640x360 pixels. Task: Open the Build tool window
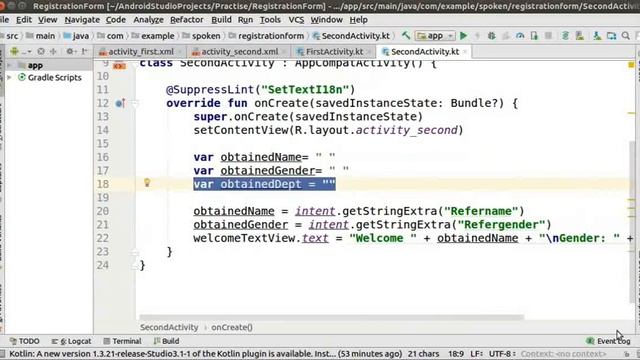point(167,341)
